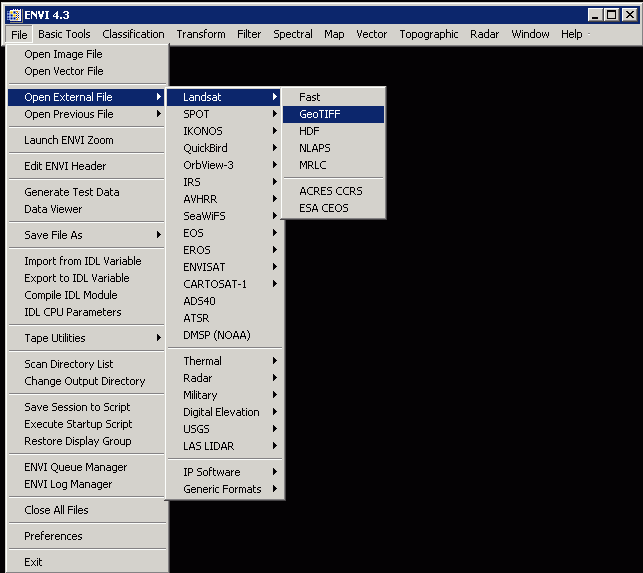Choose Open Vector File
This screenshot has height=573, width=643.
click(88, 71)
